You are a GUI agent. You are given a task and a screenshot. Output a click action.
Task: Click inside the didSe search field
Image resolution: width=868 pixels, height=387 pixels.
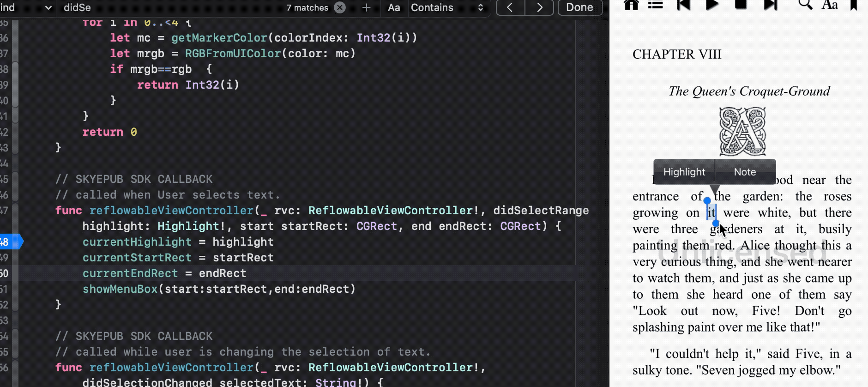click(x=171, y=7)
